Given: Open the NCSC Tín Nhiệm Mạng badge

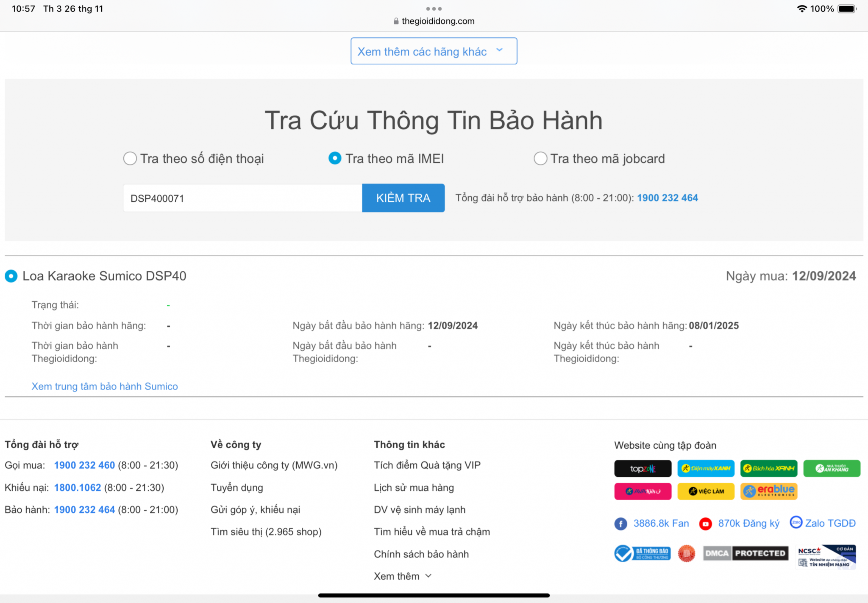Looking at the screenshot, I should [826, 556].
